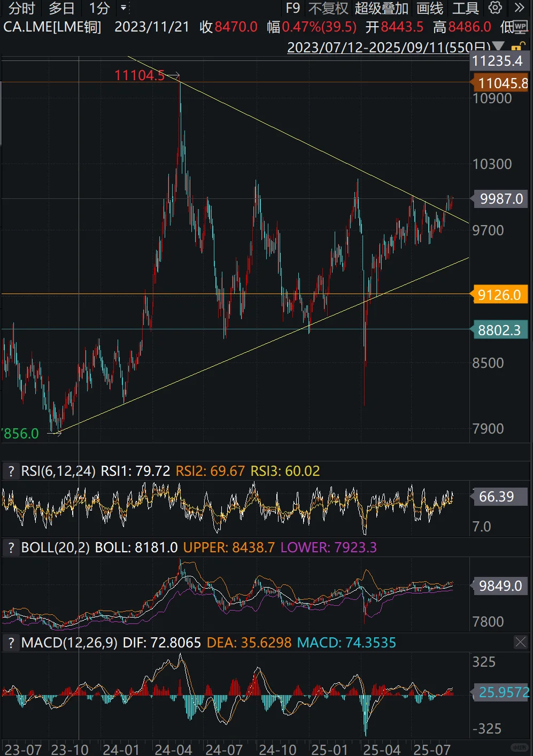Image resolution: width=533 pixels, height=756 pixels.
Task: Click the 25-01 date label on time axis
Action: [330, 749]
